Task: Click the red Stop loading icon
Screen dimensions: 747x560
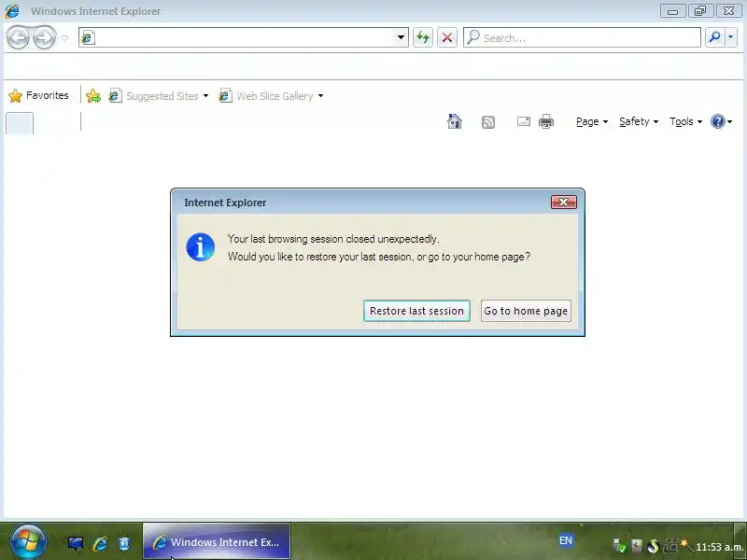Action: [x=447, y=37]
